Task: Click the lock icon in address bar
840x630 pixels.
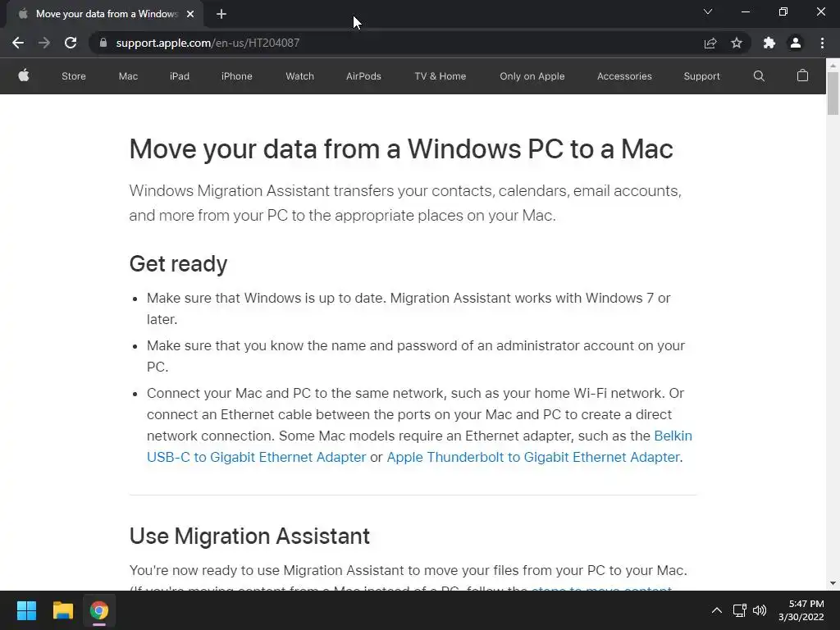Action: (x=103, y=43)
